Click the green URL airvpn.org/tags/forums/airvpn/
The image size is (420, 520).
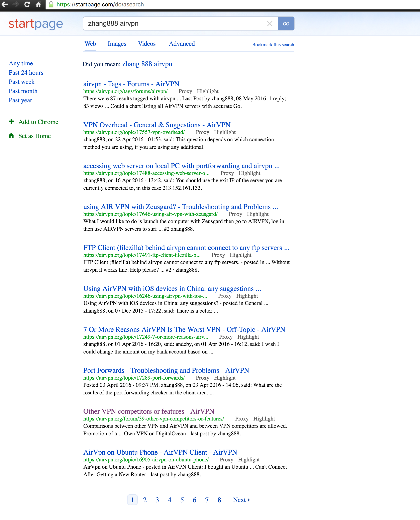click(125, 91)
